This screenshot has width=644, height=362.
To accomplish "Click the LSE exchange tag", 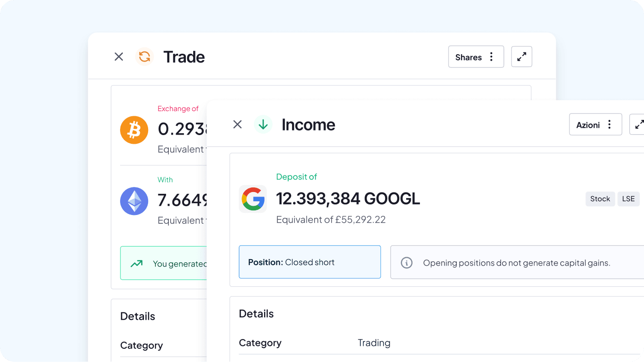I will point(628,199).
